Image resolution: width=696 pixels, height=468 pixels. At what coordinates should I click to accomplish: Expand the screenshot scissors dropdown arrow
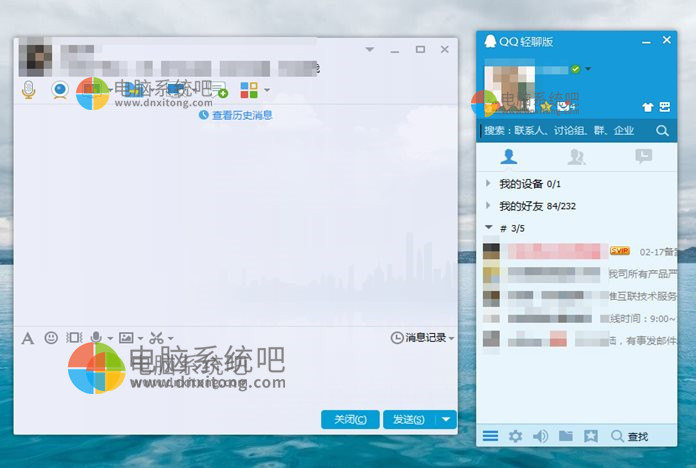pos(170,339)
